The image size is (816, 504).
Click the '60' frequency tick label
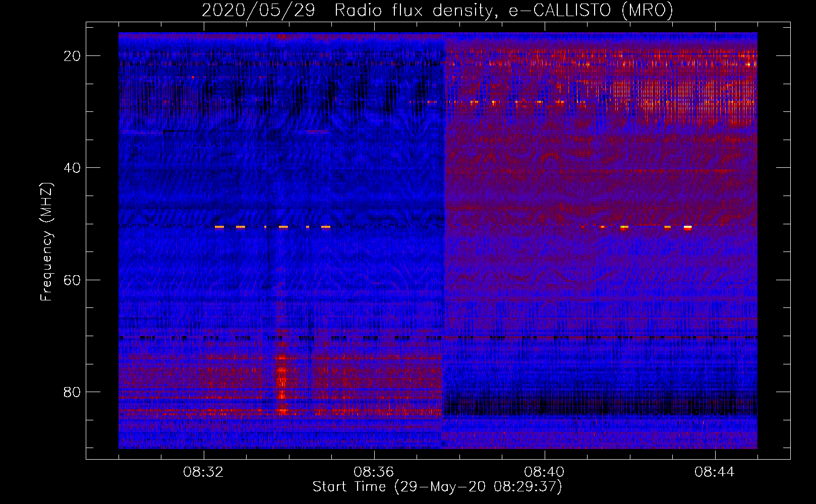(72, 280)
